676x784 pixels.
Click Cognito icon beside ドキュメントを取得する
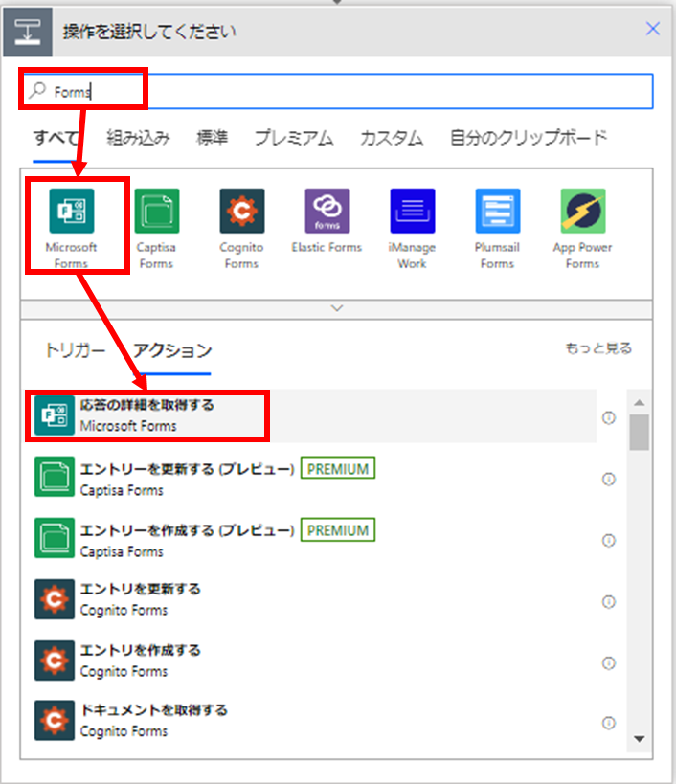coord(55,721)
